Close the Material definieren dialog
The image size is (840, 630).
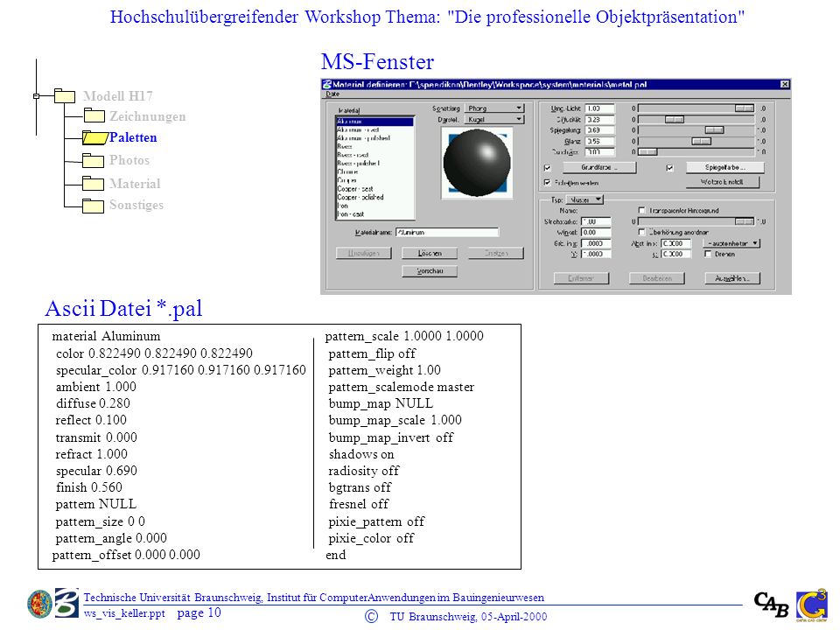click(x=784, y=85)
